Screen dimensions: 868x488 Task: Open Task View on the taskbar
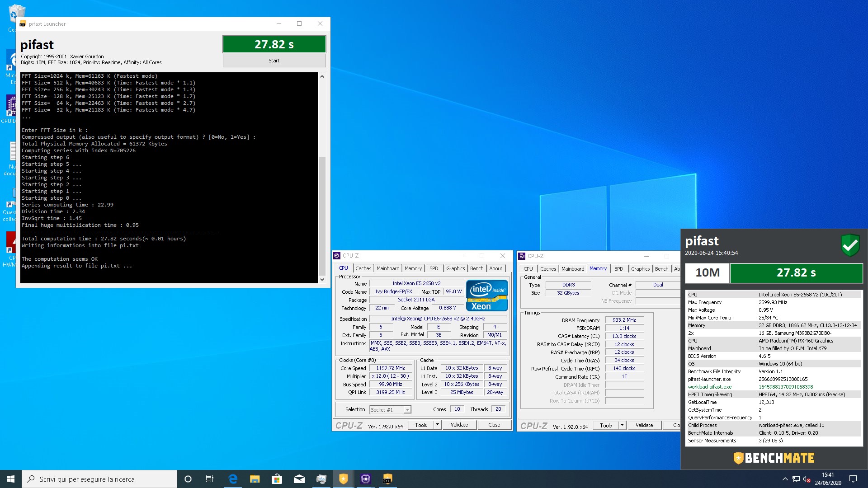(210, 479)
